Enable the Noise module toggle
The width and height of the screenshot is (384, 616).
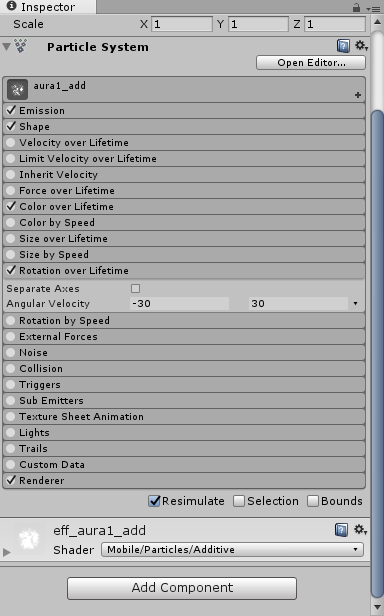pyautogui.click(x=11, y=353)
